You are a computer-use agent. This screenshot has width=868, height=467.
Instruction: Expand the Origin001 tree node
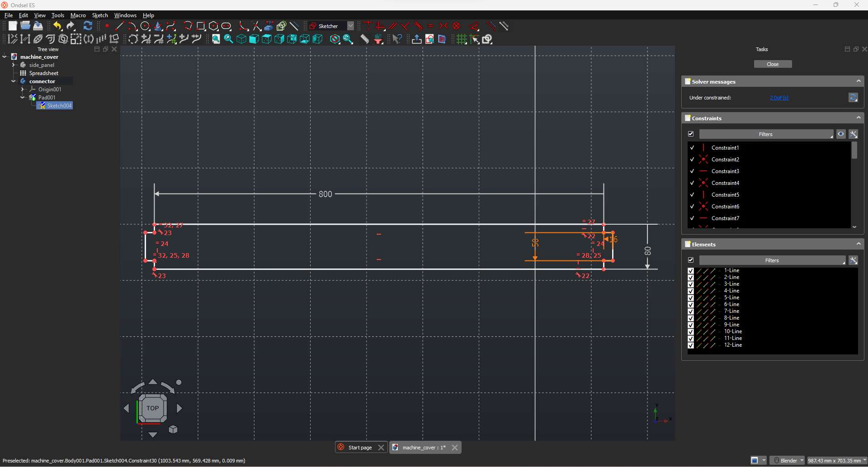click(23, 90)
